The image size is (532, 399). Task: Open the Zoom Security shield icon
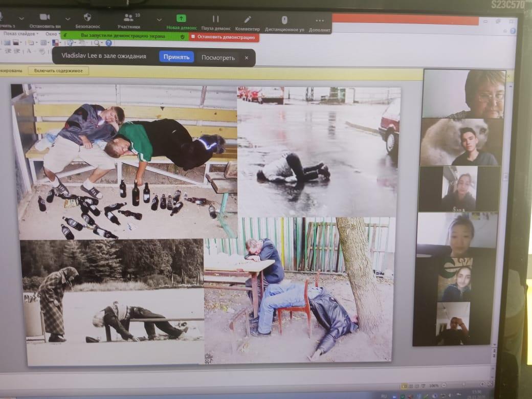87,17
